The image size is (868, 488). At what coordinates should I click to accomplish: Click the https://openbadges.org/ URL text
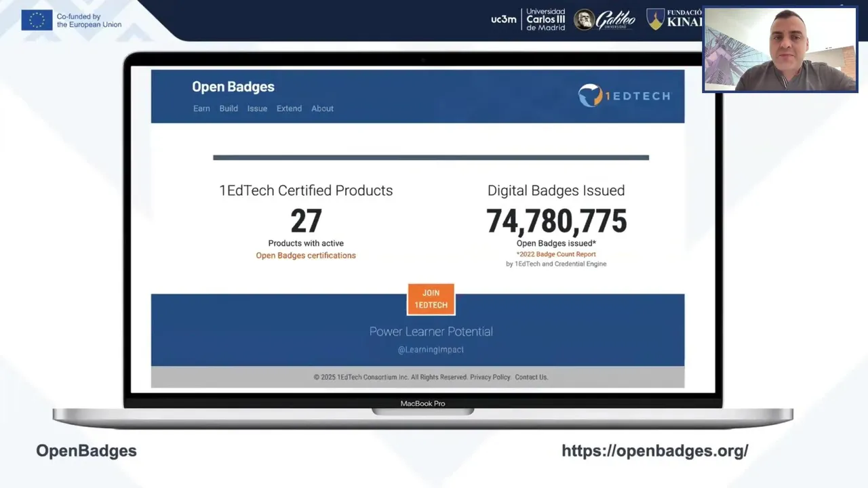point(655,451)
